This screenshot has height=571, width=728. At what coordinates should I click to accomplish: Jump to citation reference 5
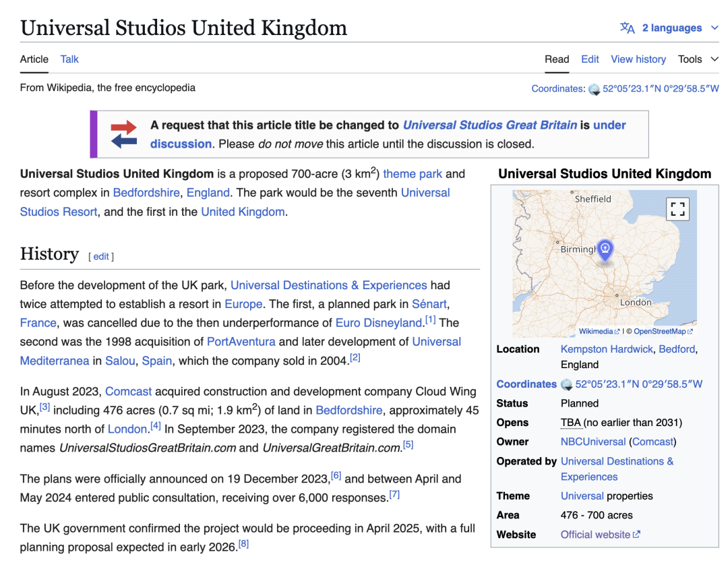[408, 444]
